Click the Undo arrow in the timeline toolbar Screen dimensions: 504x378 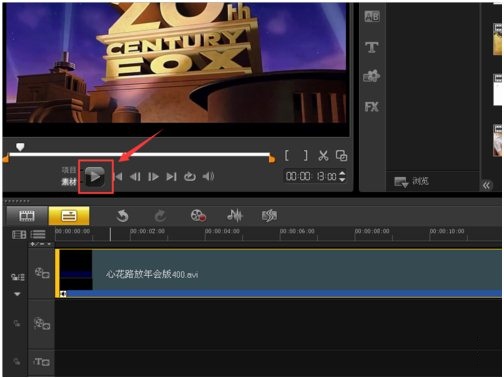(x=122, y=216)
